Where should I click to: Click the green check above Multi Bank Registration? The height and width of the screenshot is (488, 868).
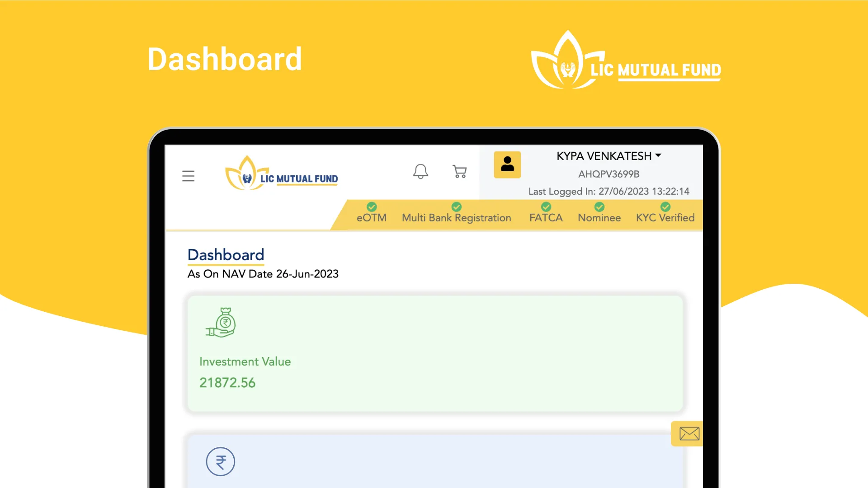(x=457, y=206)
